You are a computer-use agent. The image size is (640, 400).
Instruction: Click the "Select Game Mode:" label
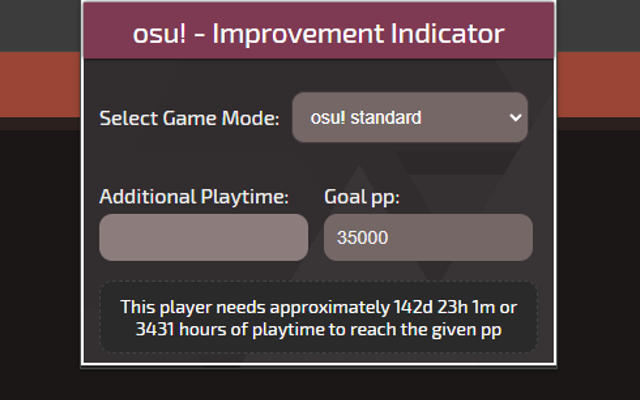tap(189, 118)
